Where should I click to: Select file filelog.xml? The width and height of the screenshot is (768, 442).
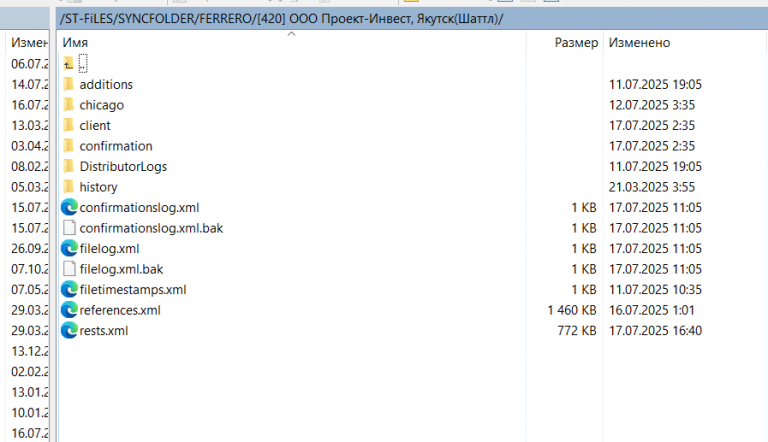(109, 249)
